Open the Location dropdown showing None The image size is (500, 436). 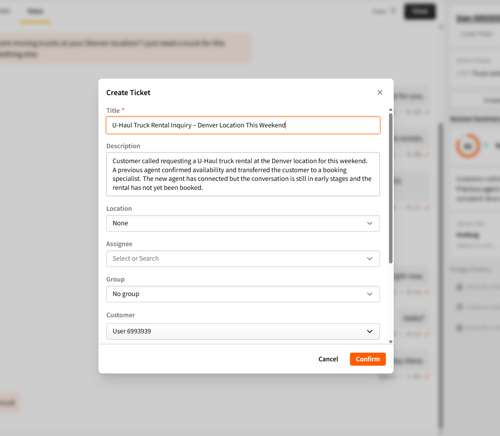tap(243, 223)
